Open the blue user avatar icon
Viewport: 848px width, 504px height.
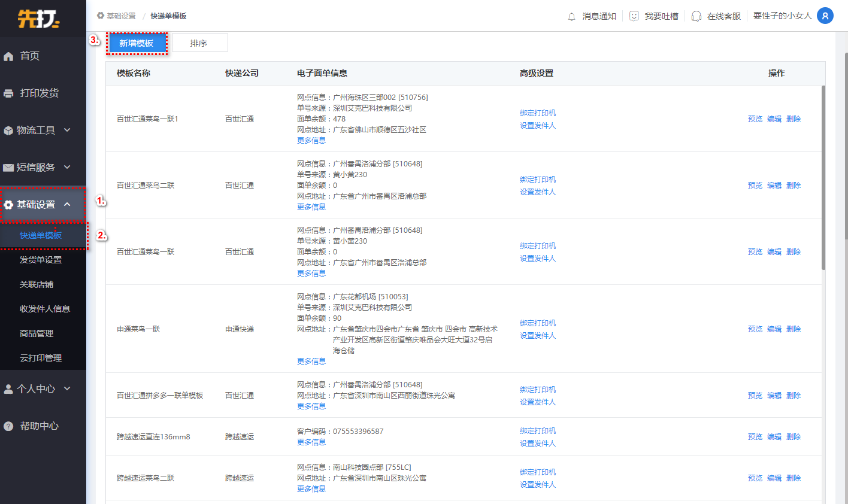coord(825,16)
